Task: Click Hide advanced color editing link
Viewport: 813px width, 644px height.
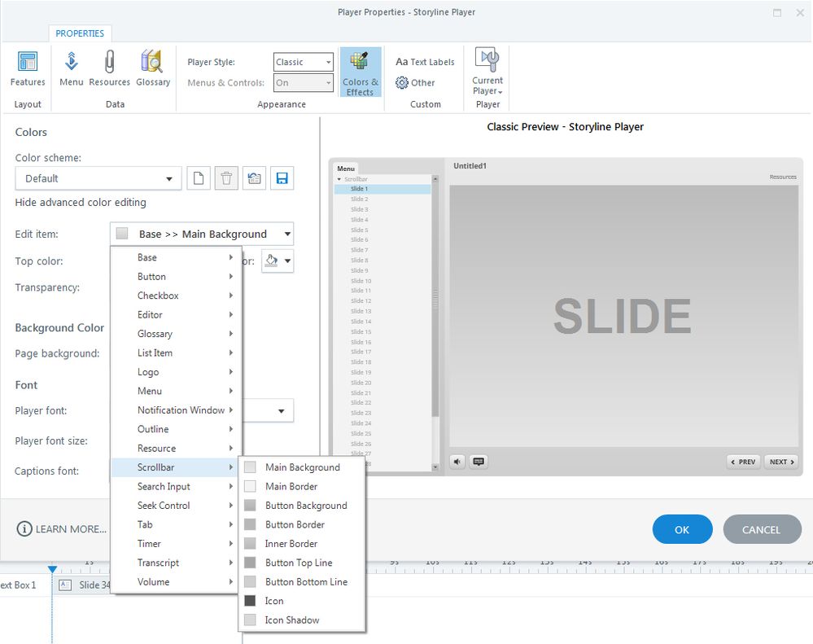Action: (81, 202)
